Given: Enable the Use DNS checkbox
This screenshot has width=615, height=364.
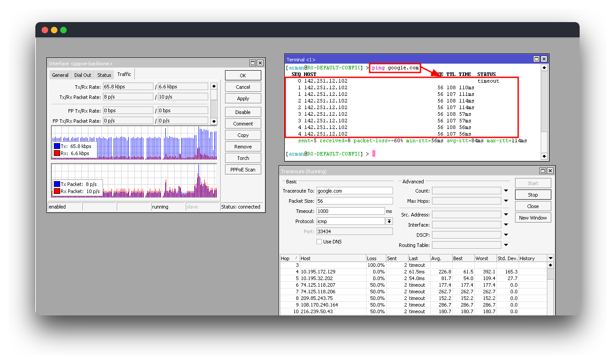Looking at the screenshot, I should pyautogui.click(x=319, y=241).
